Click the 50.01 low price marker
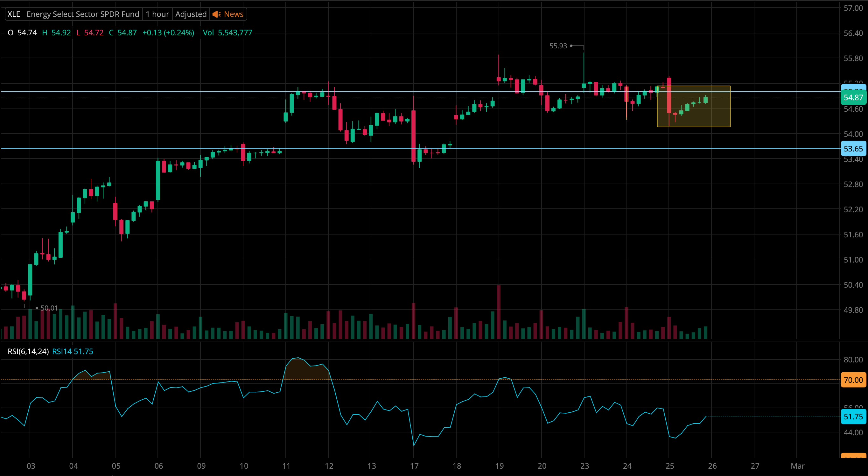The width and height of the screenshot is (868, 476). tap(49, 308)
